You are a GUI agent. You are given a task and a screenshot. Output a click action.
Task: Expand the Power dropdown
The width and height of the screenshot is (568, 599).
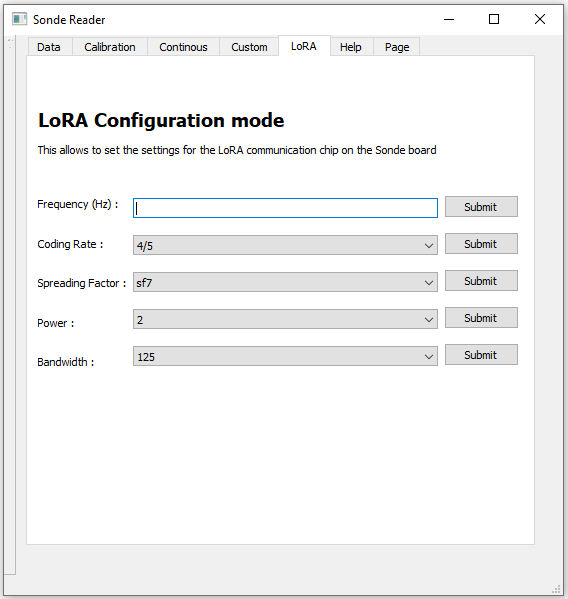click(x=285, y=319)
